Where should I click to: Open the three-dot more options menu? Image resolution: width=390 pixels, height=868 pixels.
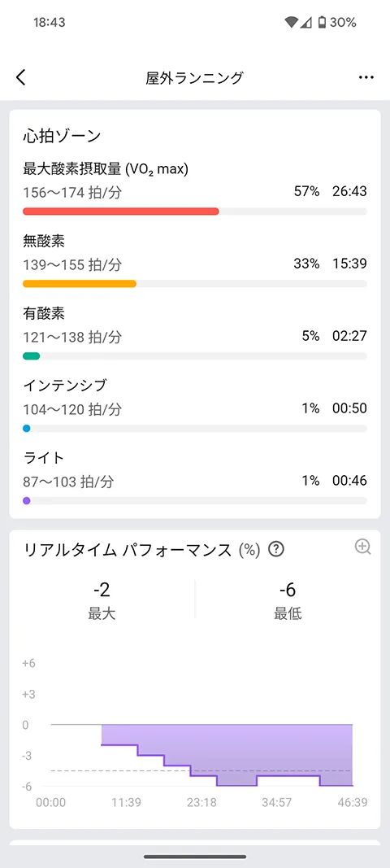tap(366, 77)
